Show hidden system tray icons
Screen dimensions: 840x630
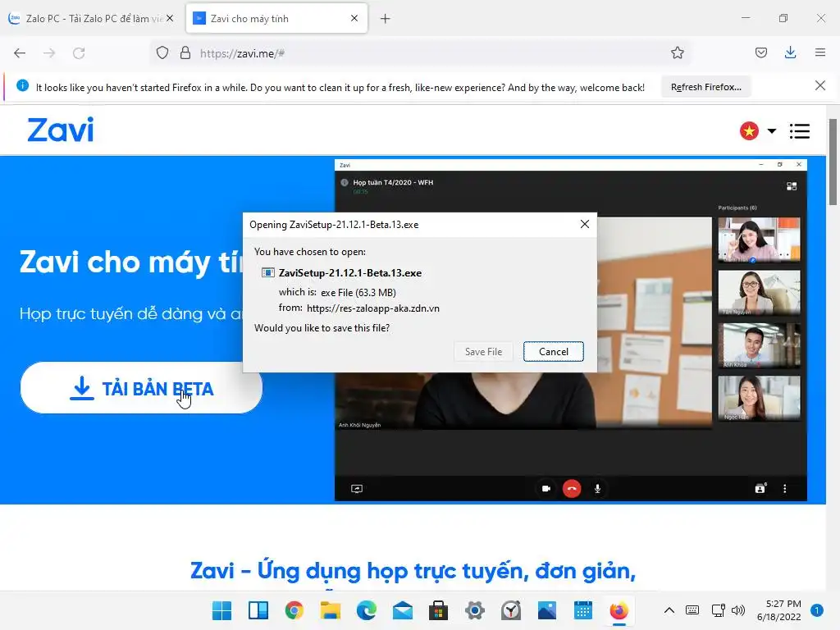click(669, 610)
